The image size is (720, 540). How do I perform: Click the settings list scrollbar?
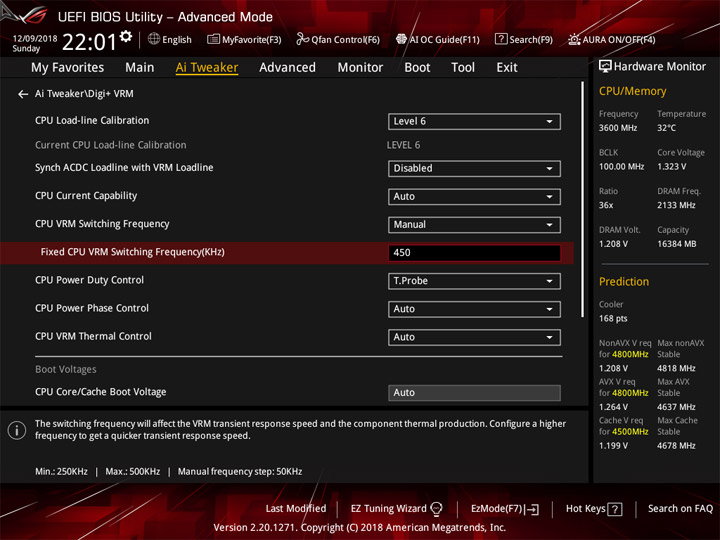click(x=582, y=200)
